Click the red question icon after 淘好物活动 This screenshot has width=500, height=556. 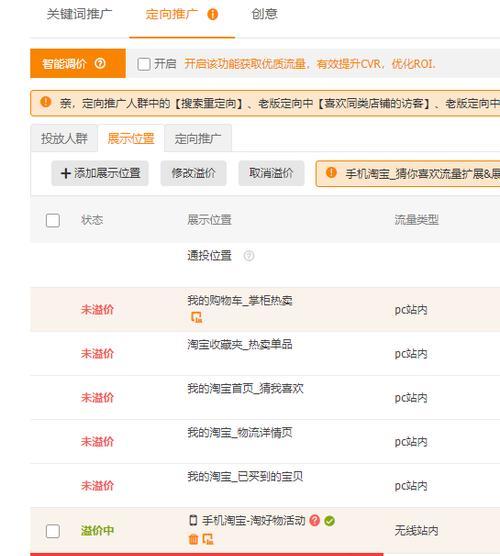pyautogui.click(x=315, y=521)
